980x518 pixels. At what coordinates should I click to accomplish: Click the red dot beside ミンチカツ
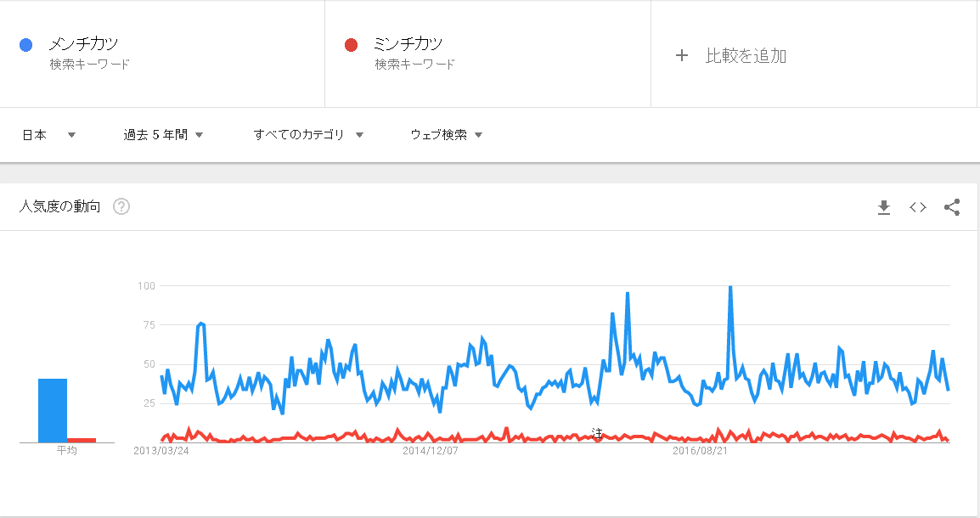(x=352, y=45)
